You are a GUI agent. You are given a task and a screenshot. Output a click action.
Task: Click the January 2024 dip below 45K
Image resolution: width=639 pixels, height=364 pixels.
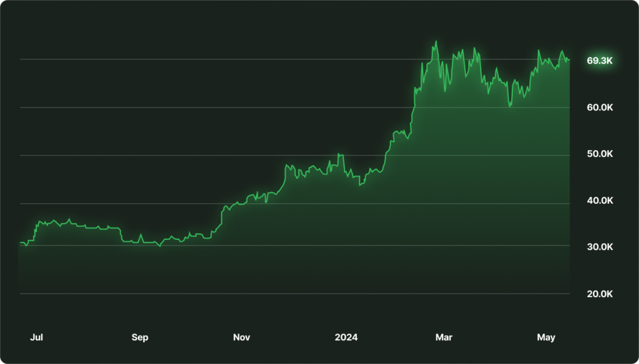361,185
